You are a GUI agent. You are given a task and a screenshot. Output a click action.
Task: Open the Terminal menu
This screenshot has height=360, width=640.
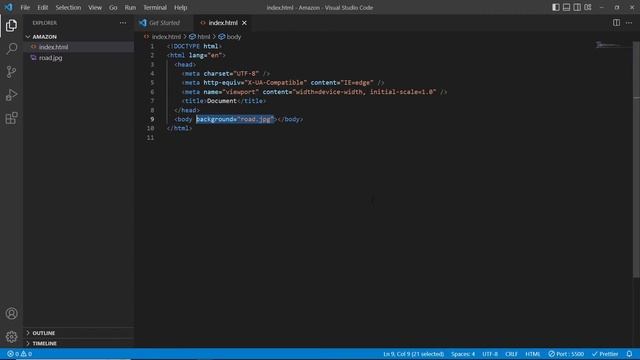coord(155,7)
